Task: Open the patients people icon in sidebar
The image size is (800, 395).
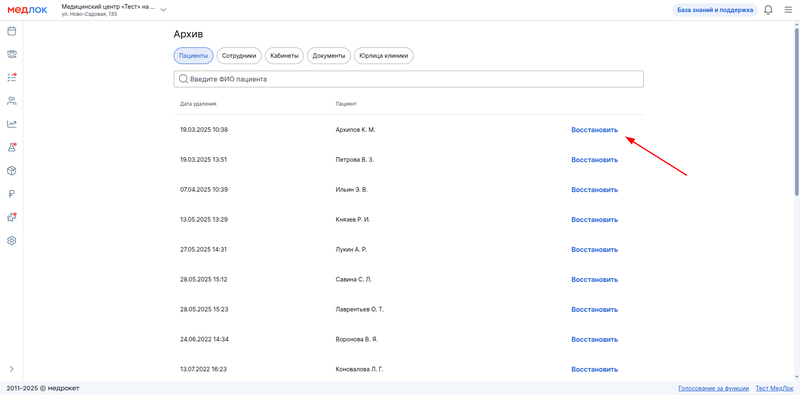Action: point(11,101)
